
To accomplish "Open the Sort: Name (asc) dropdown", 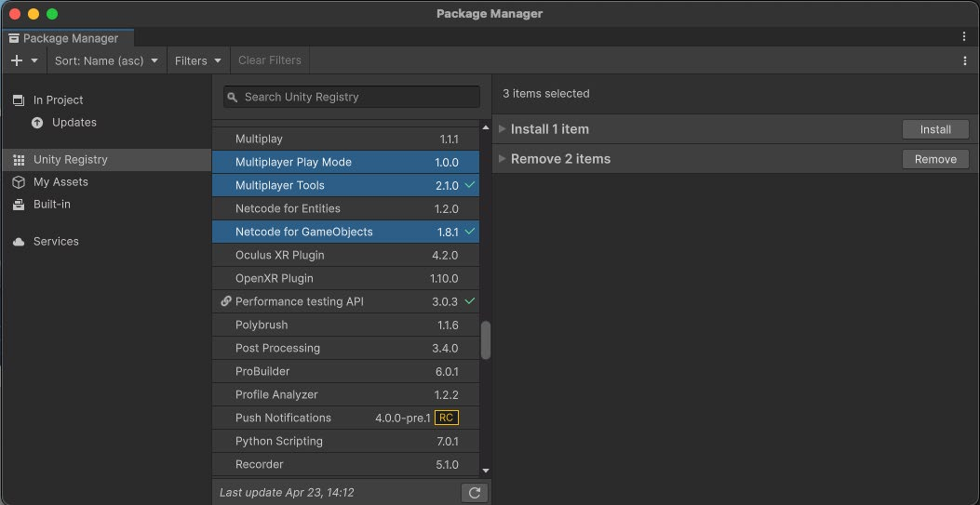I will click(106, 60).
